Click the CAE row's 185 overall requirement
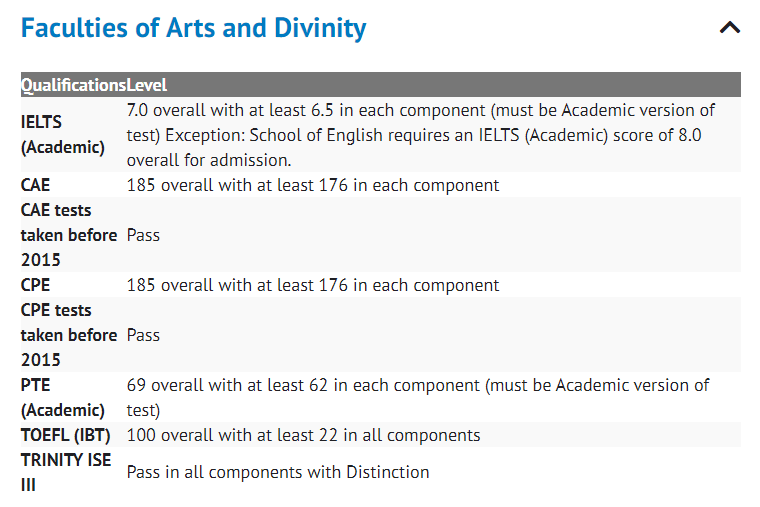Screen dimensions: 760x507 [x=312, y=185]
